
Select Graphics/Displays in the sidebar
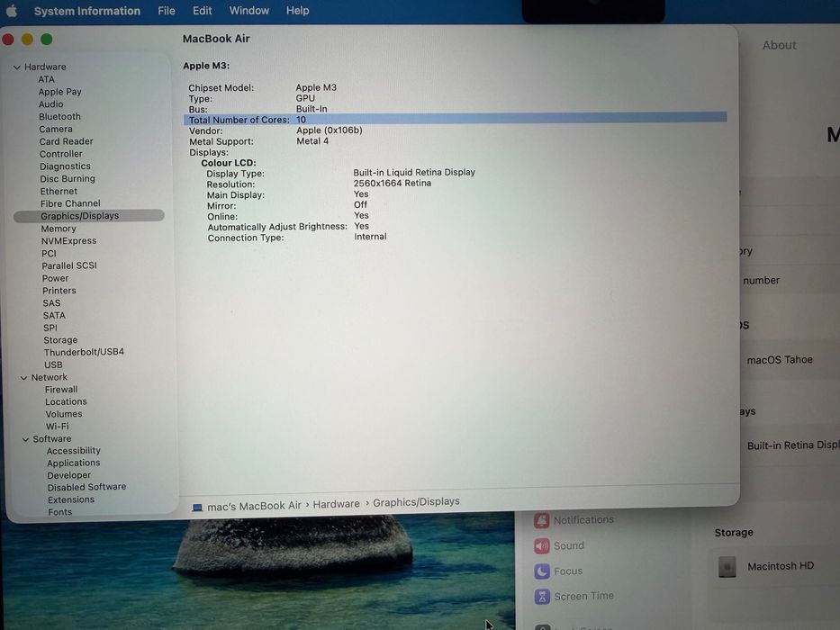[x=89, y=216]
